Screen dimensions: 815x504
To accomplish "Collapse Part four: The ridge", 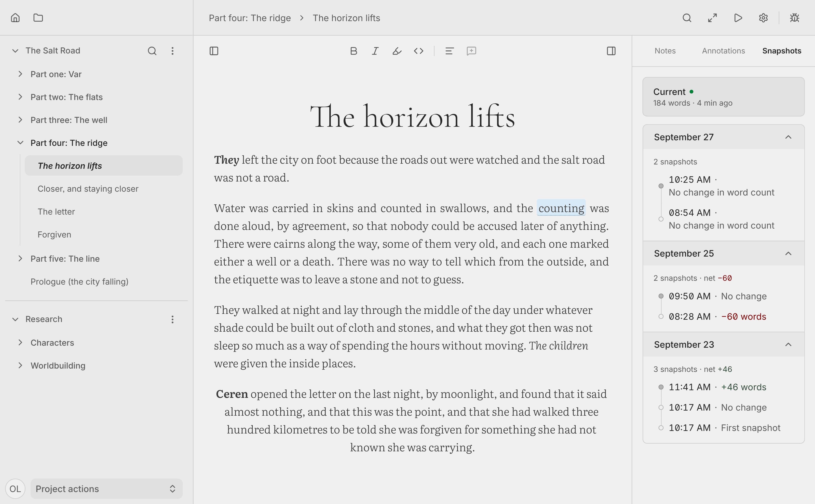I will point(20,143).
